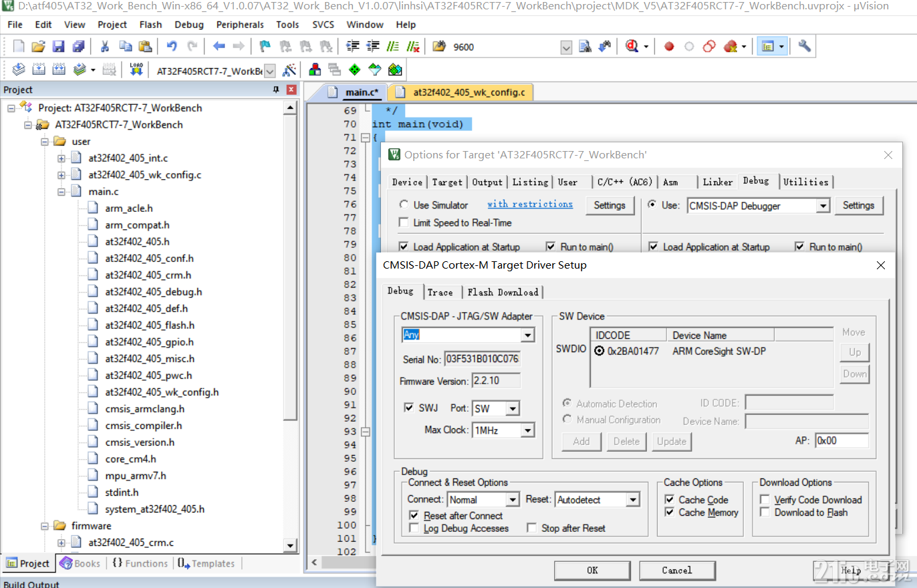Open a file using the folder icon
The width and height of the screenshot is (917, 588).
pyautogui.click(x=38, y=46)
